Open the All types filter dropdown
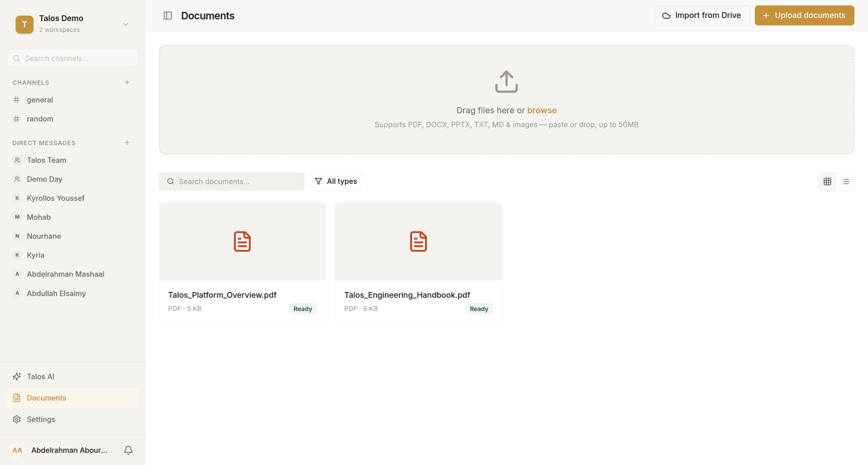This screenshot has width=868, height=465. click(x=336, y=181)
